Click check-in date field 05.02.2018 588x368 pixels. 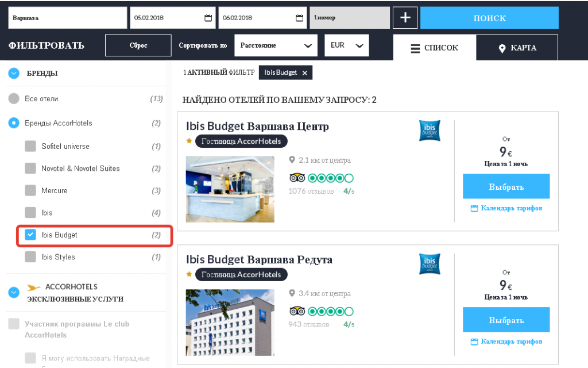point(172,18)
